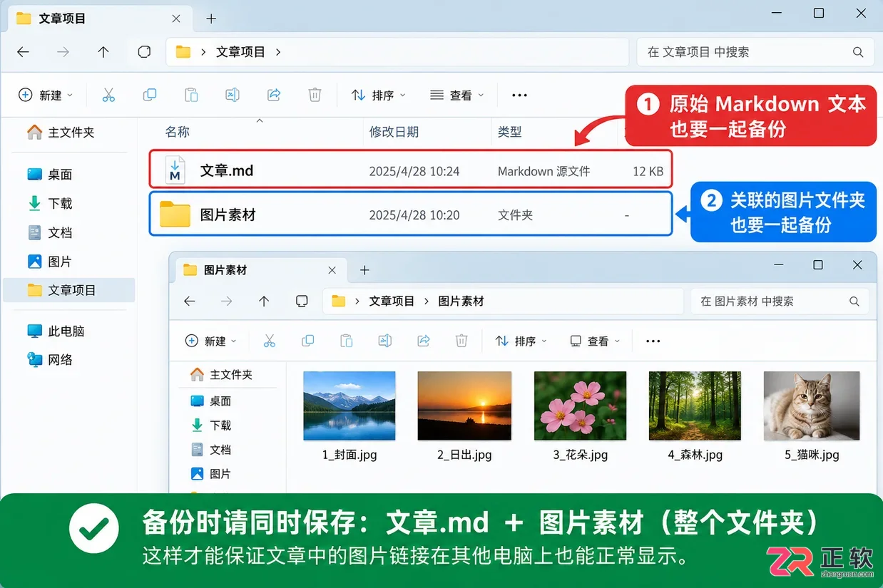Click Rename icon in 文章项目 toolbar

tap(233, 95)
